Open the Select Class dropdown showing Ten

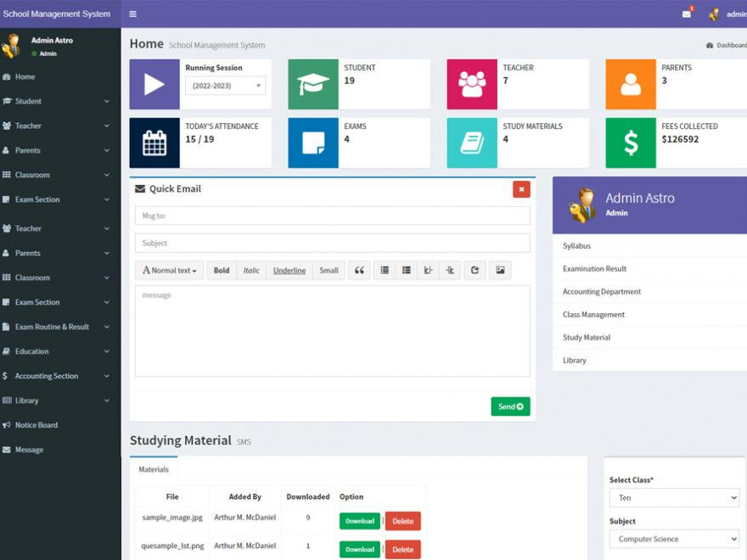674,497
